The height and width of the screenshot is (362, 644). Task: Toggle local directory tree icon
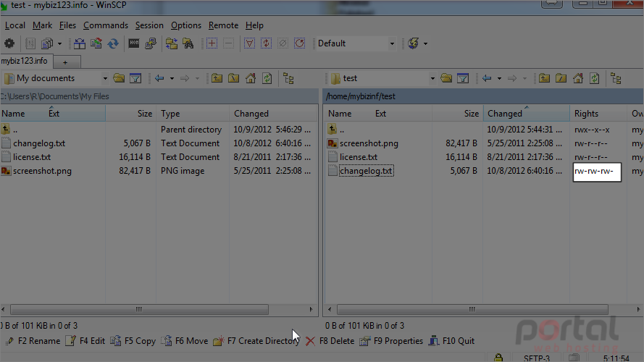point(289,78)
